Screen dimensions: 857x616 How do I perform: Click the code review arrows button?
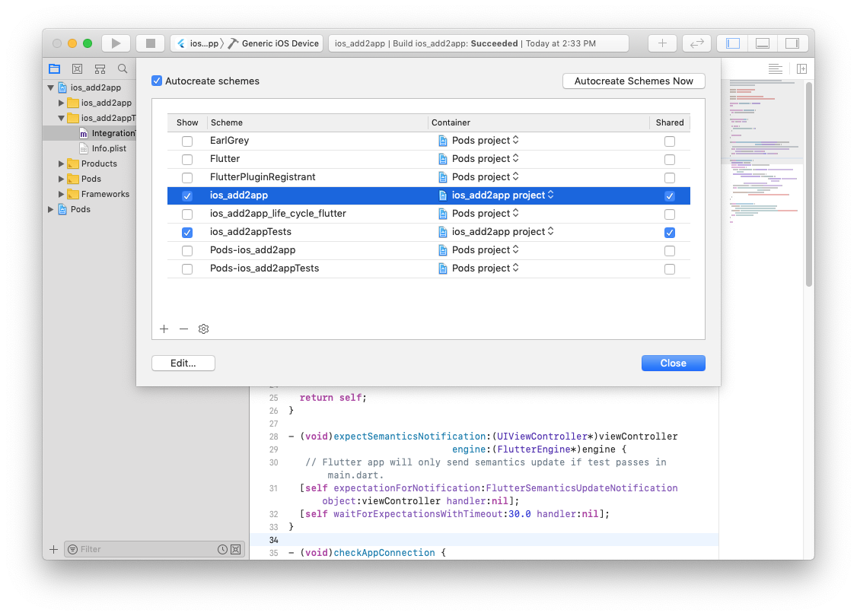click(x=697, y=43)
